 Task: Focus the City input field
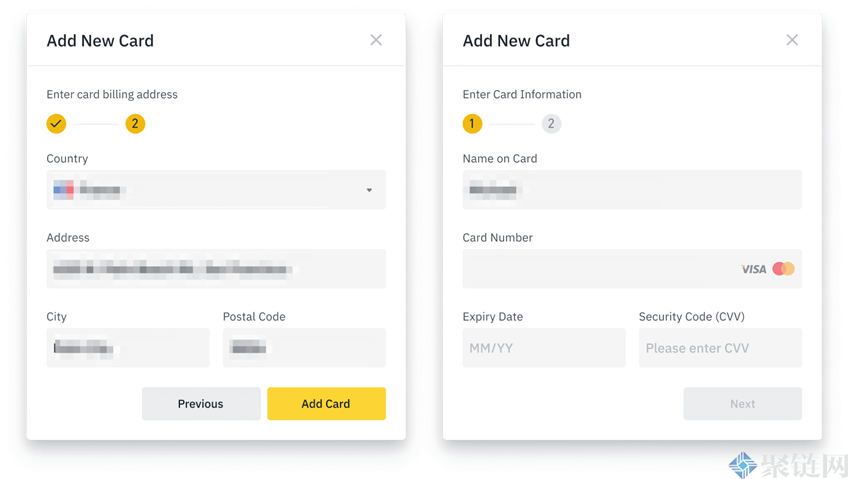[x=128, y=348]
